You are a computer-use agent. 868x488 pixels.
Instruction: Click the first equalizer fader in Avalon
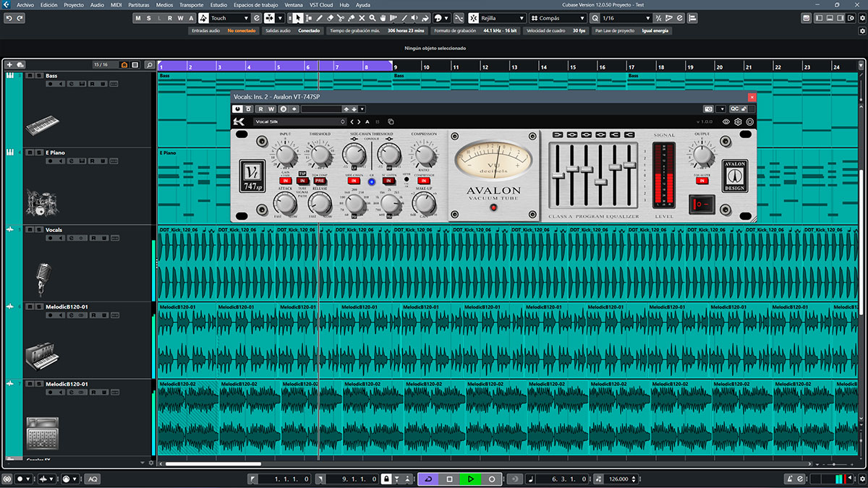[x=558, y=175]
